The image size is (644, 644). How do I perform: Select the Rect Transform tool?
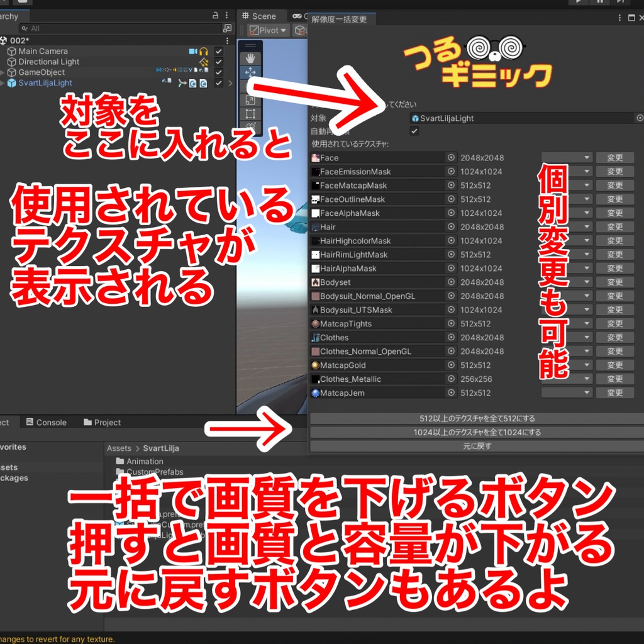click(250, 113)
